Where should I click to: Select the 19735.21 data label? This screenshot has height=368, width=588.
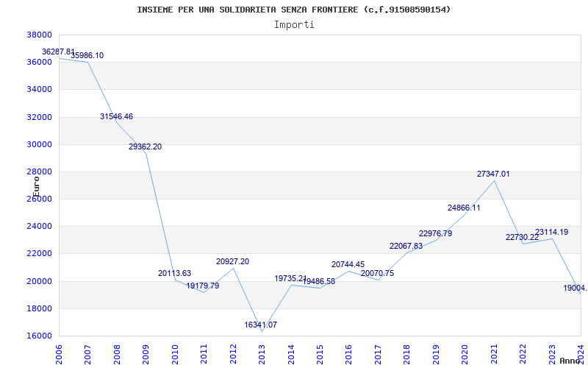click(290, 279)
